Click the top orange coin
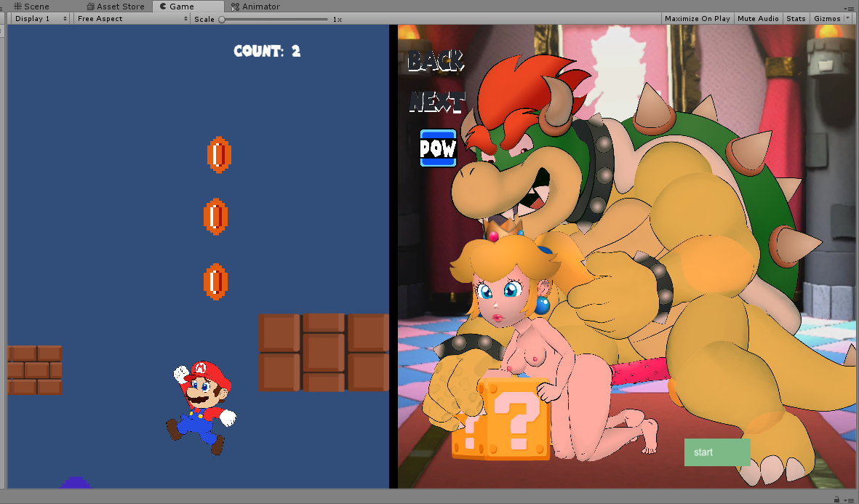This screenshot has height=504, width=859. tap(218, 154)
